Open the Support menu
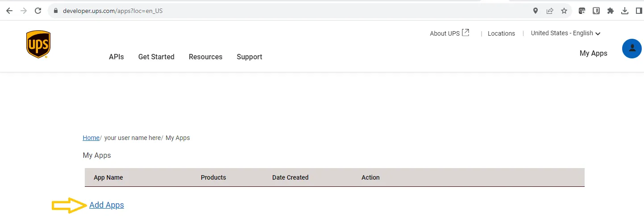This screenshot has height=222, width=644. [x=249, y=57]
